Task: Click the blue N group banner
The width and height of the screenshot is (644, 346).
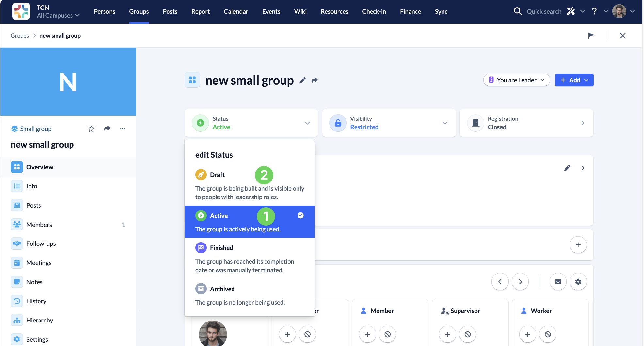Action: pyautogui.click(x=68, y=82)
